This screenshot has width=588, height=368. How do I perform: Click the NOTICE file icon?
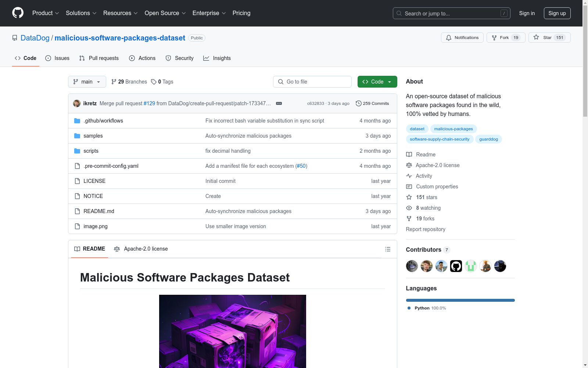coord(77,196)
